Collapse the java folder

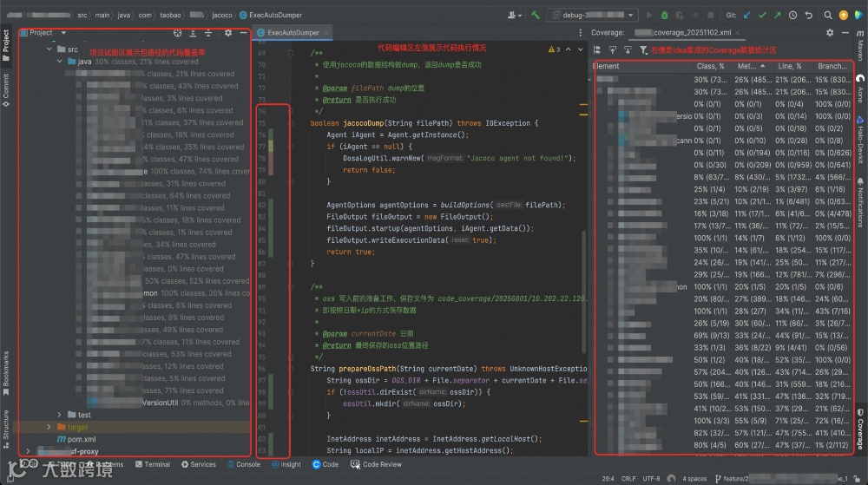click(x=59, y=62)
